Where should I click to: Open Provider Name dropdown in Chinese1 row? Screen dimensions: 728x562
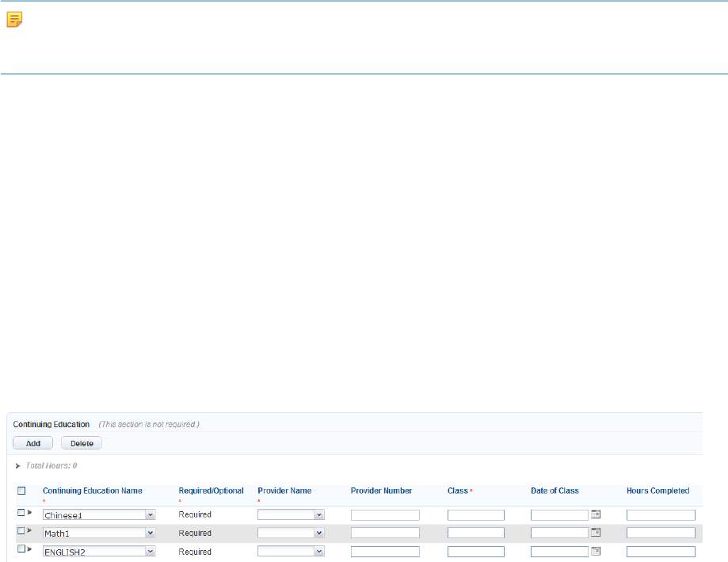coord(291,514)
